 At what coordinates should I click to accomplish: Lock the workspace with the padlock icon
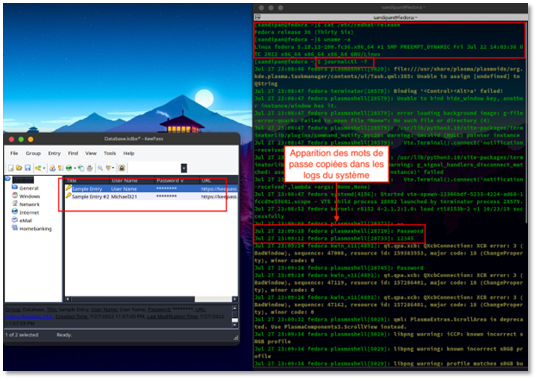click(x=122, y=168)
